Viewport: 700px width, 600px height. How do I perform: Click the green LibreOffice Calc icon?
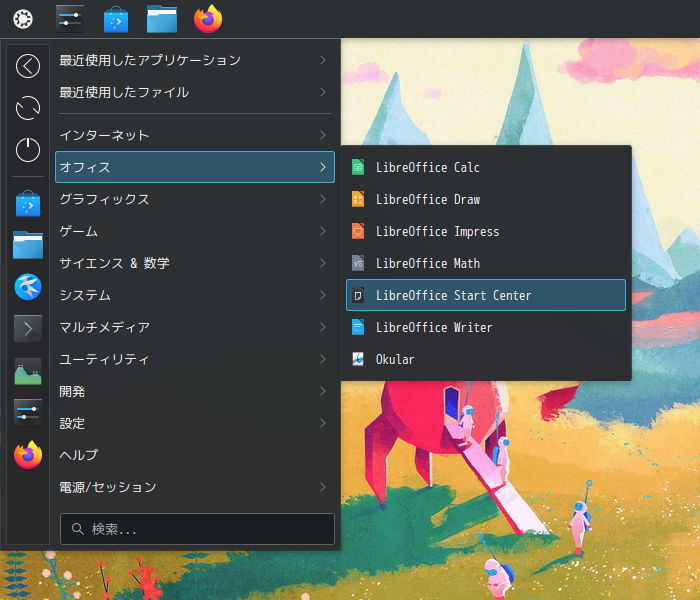[358, 167]
